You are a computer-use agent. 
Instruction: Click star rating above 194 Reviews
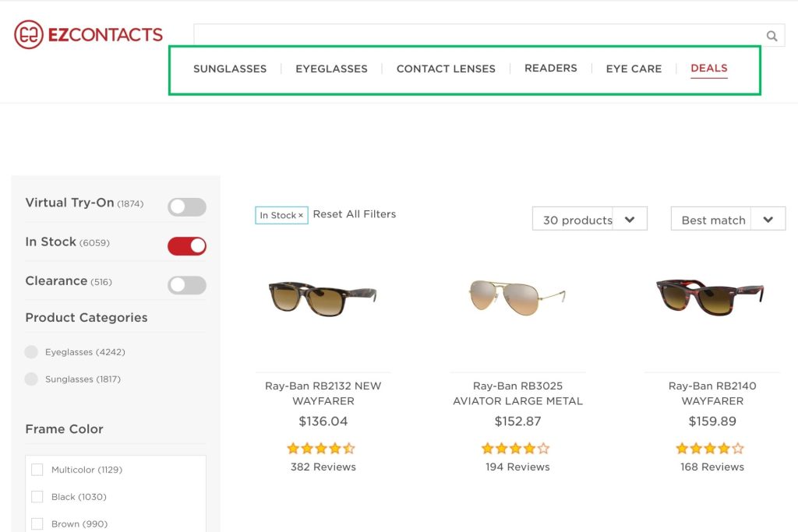pos(516,448)
